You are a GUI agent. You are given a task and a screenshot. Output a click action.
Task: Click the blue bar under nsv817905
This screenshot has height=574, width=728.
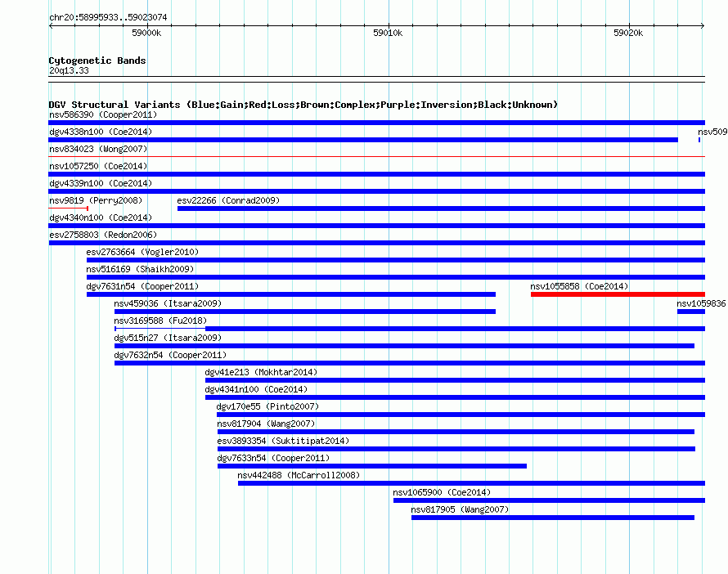tap(553, 518)
